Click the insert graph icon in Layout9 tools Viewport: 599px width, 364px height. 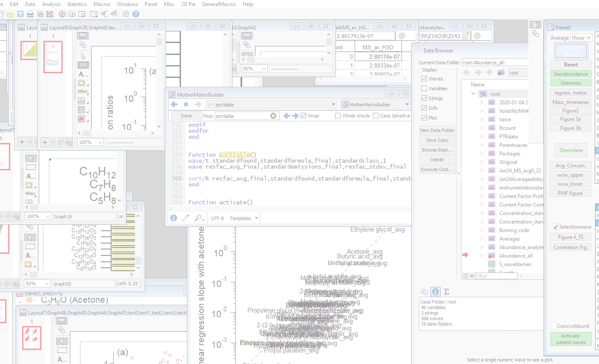tap(82, 101)
